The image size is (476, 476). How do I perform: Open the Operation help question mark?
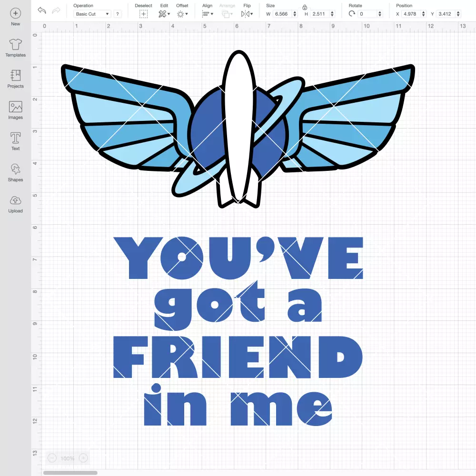(118, 14)
